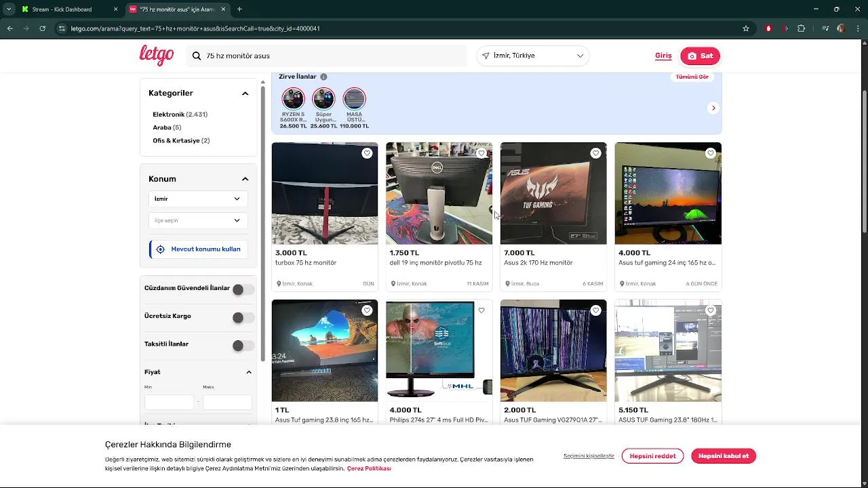868x488 pixels.
Task: Open the browser extensions puzzle icon
Action: [x=802, y=28]
